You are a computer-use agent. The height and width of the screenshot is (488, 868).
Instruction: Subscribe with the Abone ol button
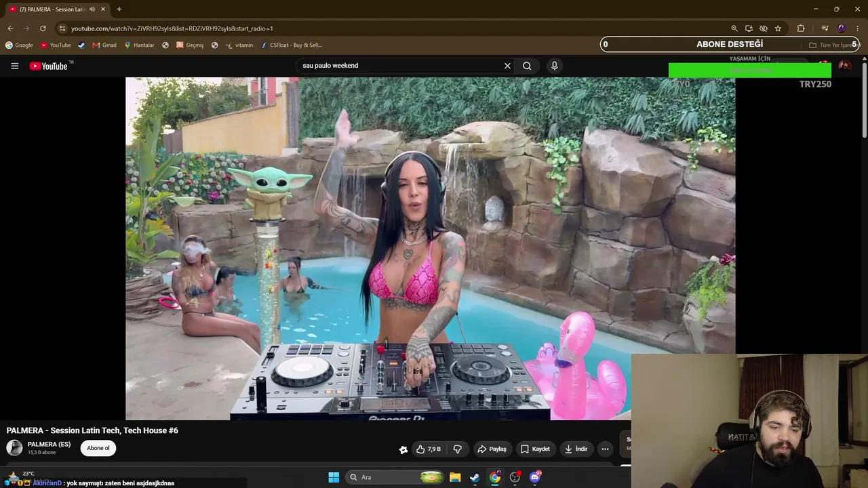pyautogui.click(x=98, y=448)
